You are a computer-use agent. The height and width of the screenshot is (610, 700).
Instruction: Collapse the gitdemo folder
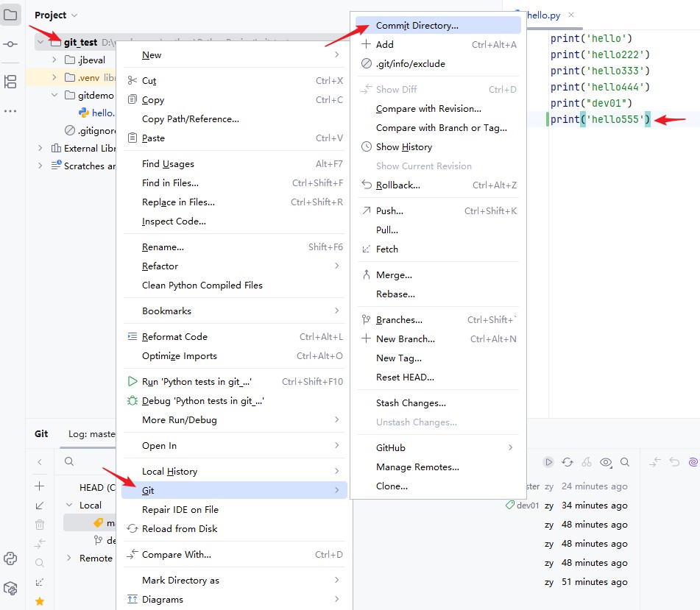point(54,95)
